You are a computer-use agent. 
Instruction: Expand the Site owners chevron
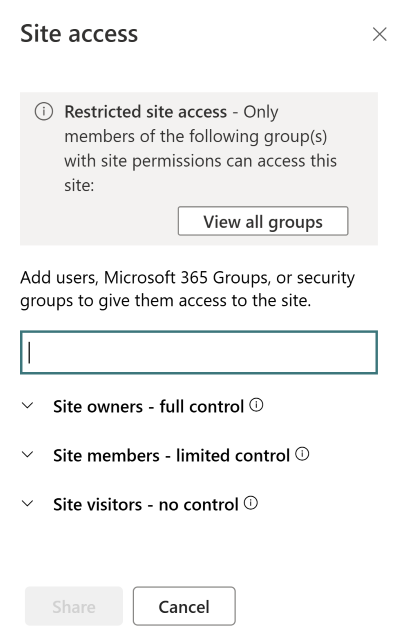(27, 406)
